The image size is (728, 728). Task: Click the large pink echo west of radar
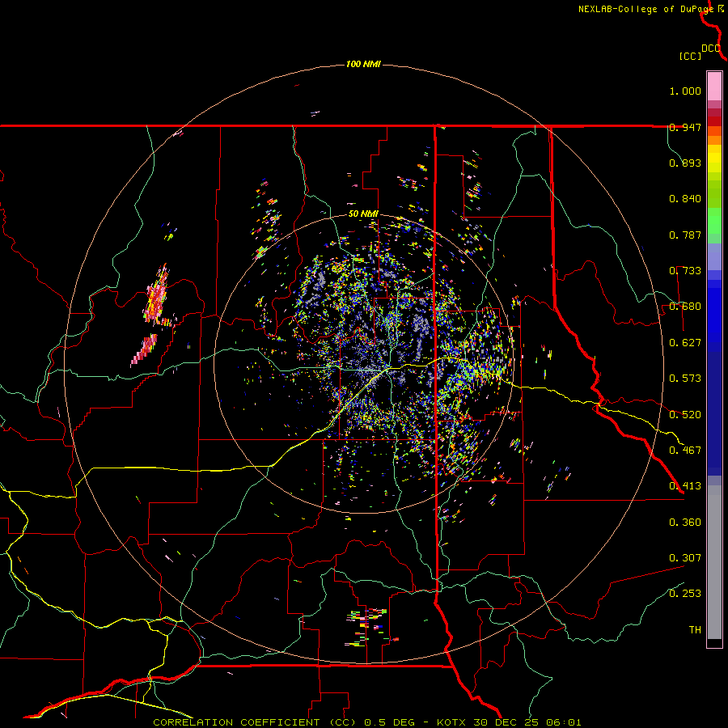156,297
